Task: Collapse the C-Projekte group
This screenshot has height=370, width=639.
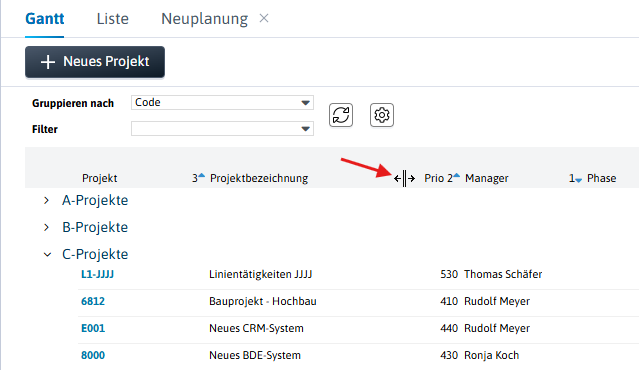Action: [x=47, y=255]
